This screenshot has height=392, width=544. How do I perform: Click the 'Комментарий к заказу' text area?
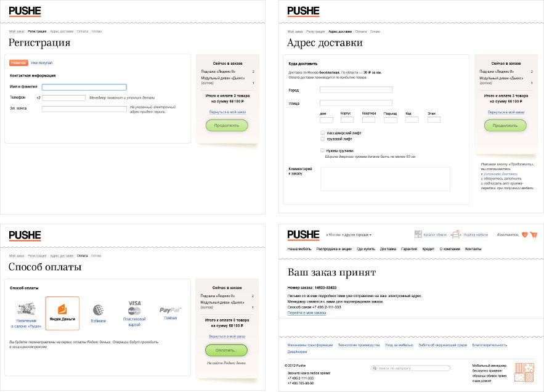point(384,179)
